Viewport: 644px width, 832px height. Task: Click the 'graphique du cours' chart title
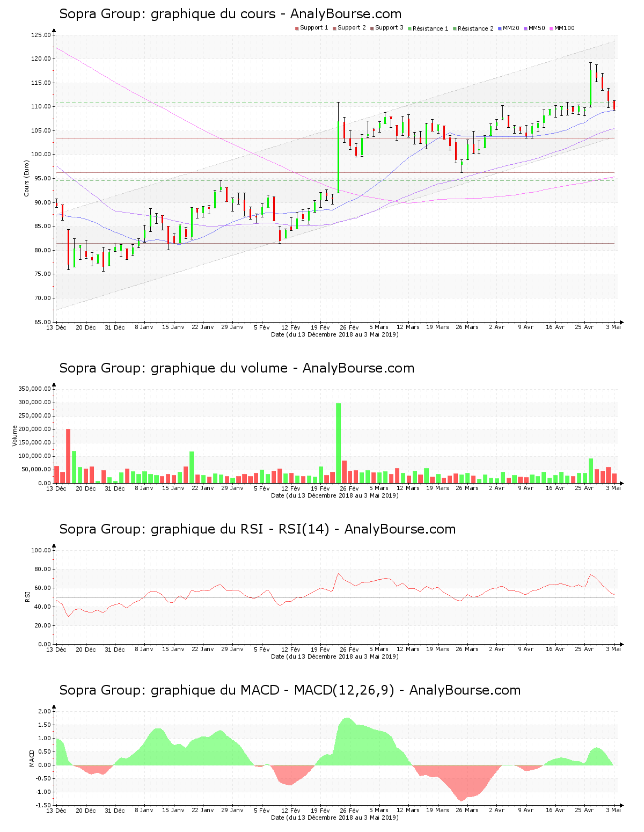pos(230,14)
